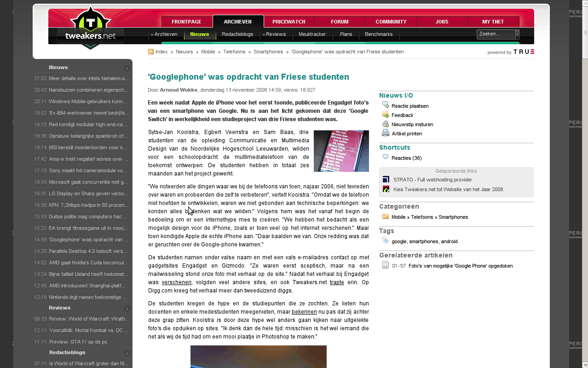The image size is (588, 368).
Task: Click the document icon under Gerelateerde artikelen
Action: [385, 265]
